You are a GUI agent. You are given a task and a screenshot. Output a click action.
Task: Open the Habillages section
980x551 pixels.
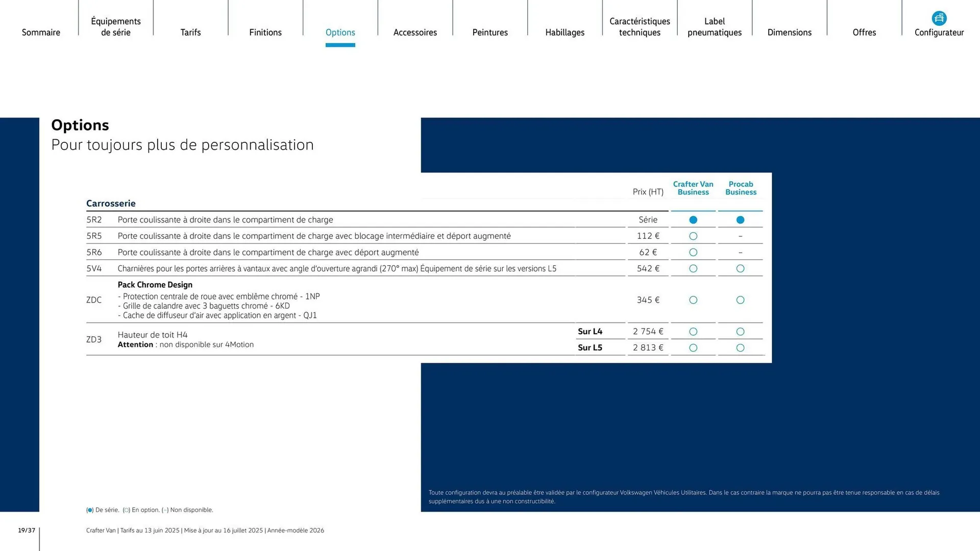565,32
